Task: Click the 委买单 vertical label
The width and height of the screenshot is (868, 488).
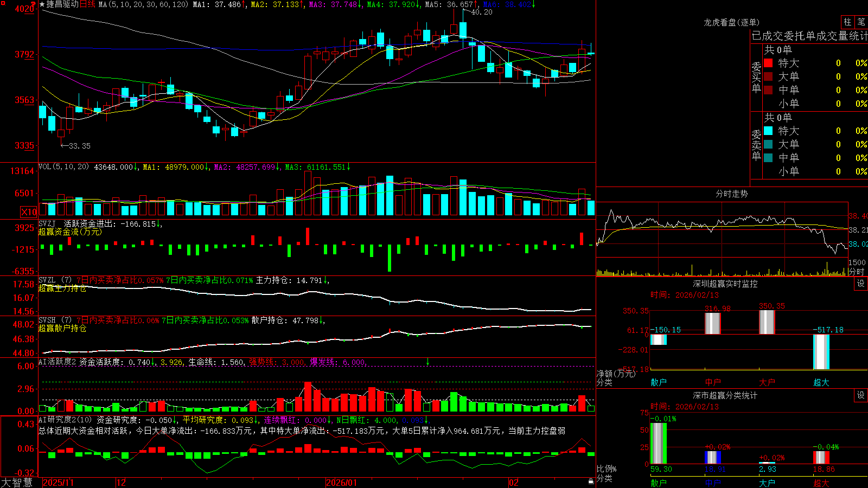Action: coord(756,77)
